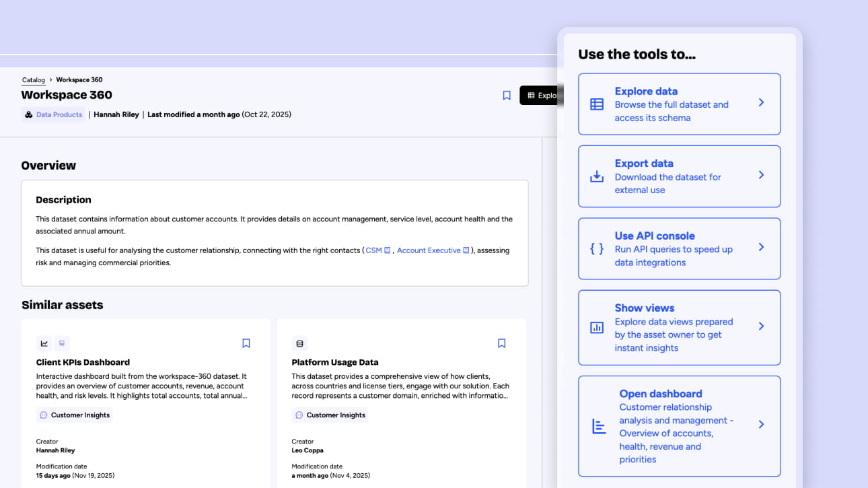
Task: Expand the Use API console chevron
Action: click(761, 247)
